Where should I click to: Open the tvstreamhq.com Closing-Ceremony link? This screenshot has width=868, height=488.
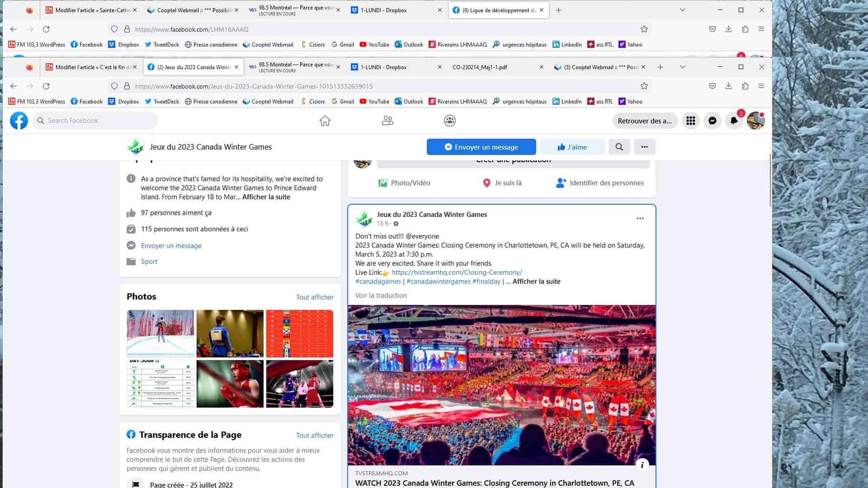coord(457,272)
